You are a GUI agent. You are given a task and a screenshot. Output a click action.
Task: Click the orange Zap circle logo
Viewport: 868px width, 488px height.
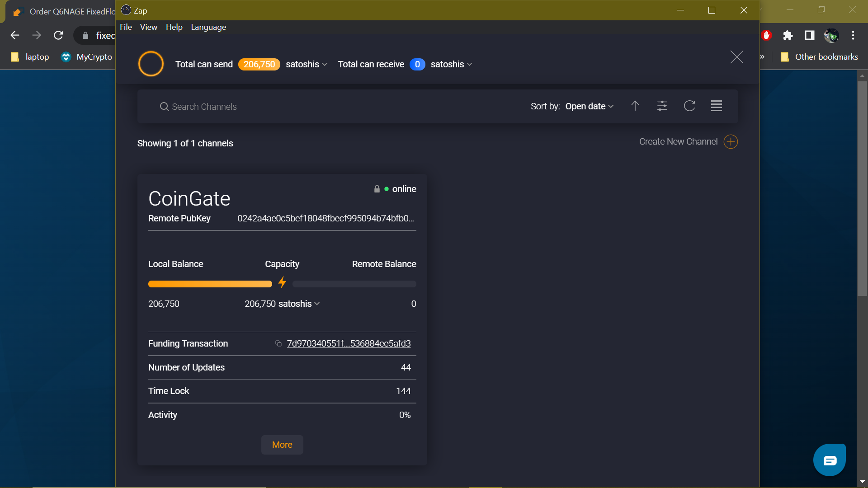[151, 64]
